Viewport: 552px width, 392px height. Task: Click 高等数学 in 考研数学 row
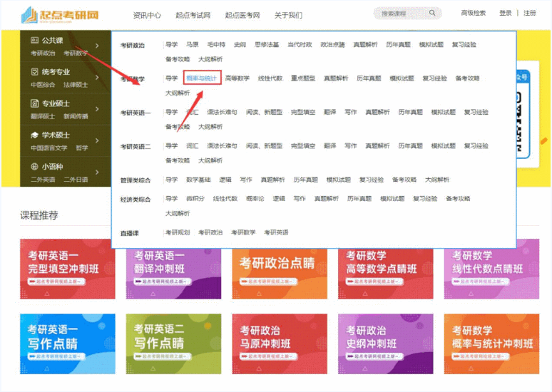[237, 78]
